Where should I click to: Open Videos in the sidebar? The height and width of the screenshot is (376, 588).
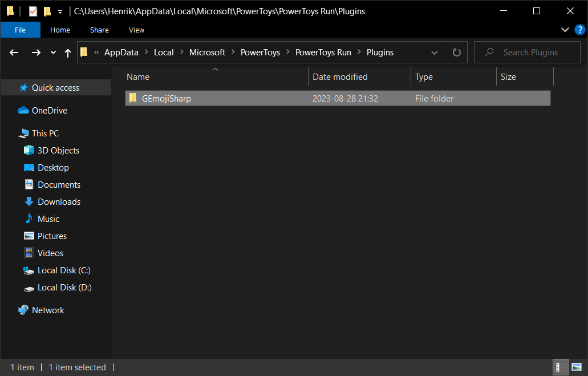[50, 253]
